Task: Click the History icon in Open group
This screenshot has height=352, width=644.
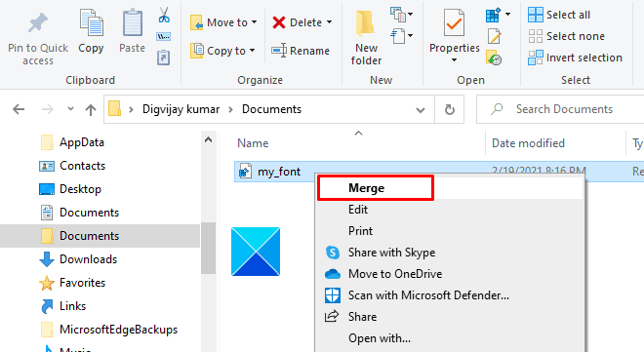Action: click(x=494, y=58)
